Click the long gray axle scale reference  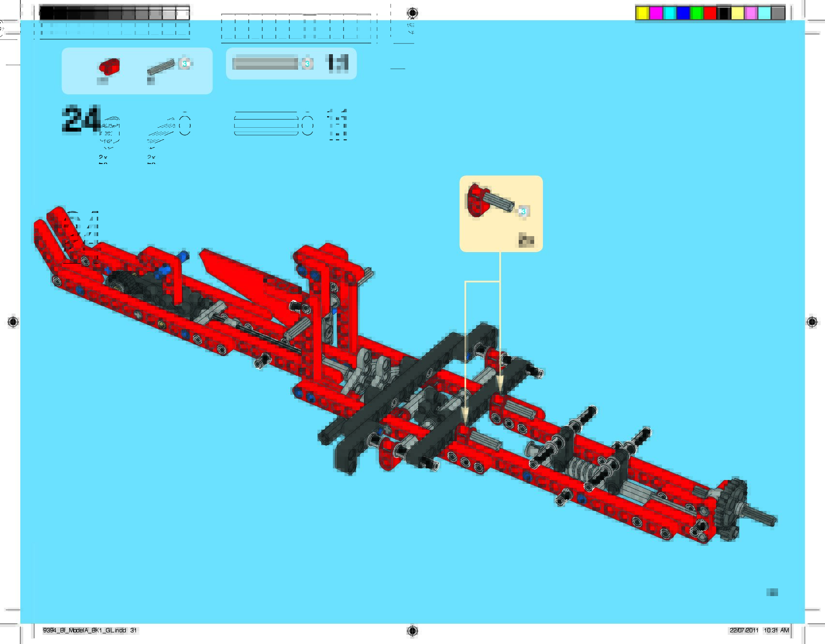[x=265, y=63]
